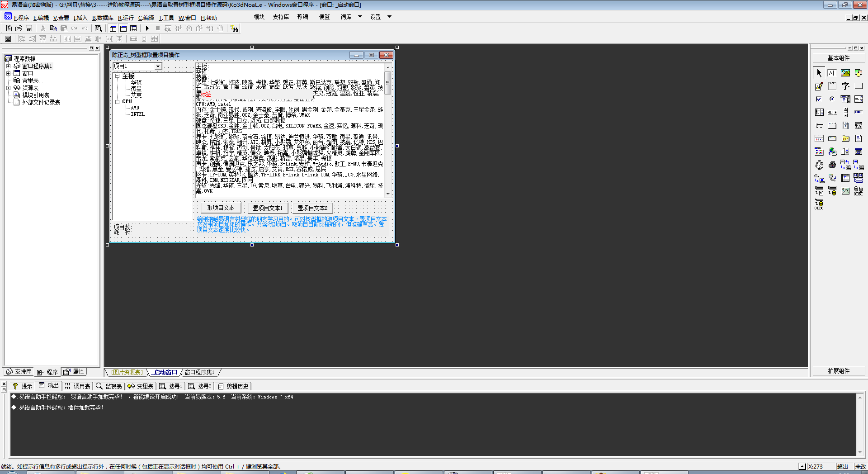The height and width of the screenshot is (474, 868).
Task: Click the Save floppy disk icon
Action: 29,28
